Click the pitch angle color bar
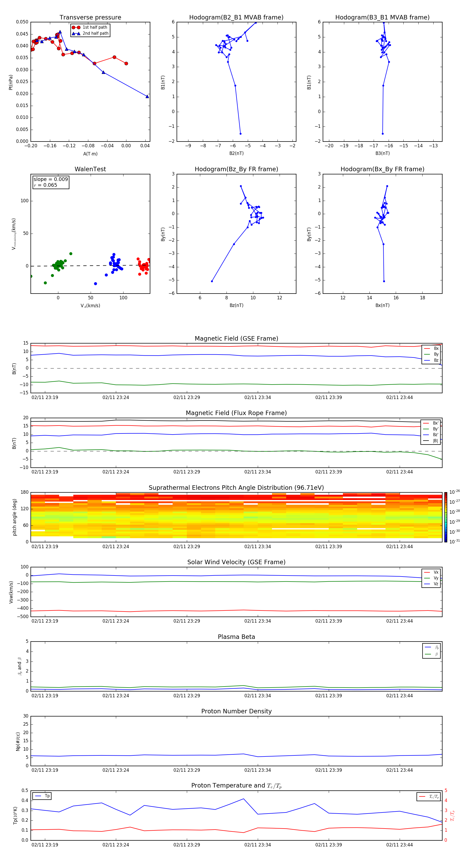The width and height of the screenshot is (473, 868). pyautogui.click(x=446, y=517)
